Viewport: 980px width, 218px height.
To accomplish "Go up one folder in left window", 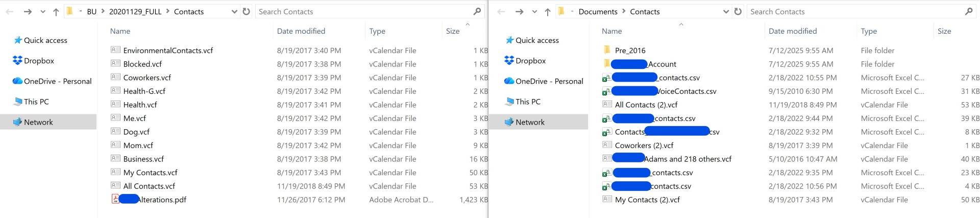I will click(x=56, y=12).
